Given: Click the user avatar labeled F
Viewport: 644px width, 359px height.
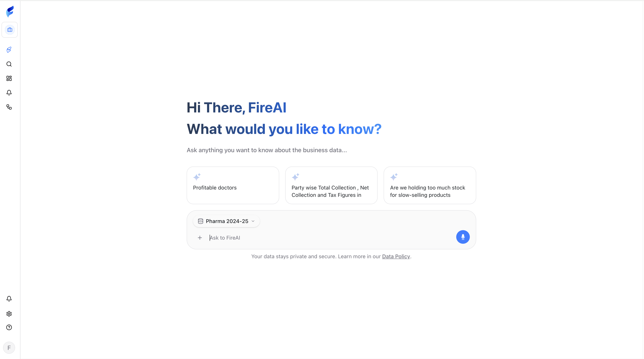Looking at the screenshot, I should point(9,348).
